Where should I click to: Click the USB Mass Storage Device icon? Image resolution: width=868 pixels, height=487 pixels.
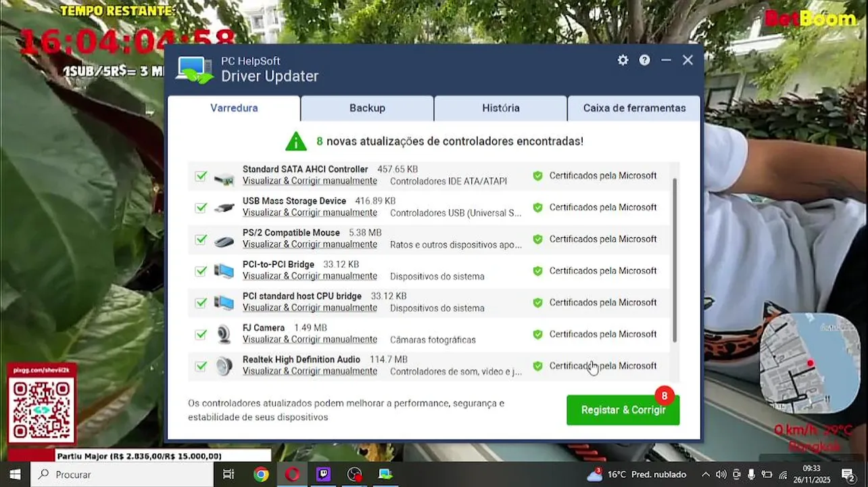pyautogui.click(x=224, y=208)
